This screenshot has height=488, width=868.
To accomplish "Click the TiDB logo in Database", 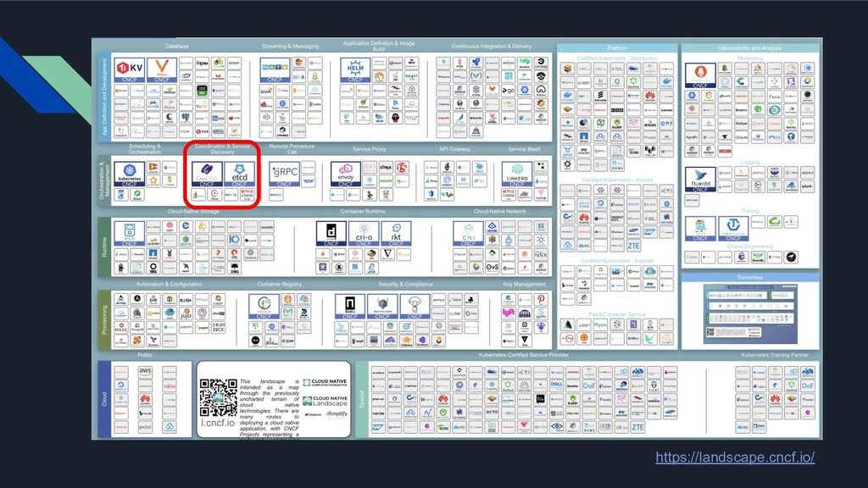I will pos(202,131).
